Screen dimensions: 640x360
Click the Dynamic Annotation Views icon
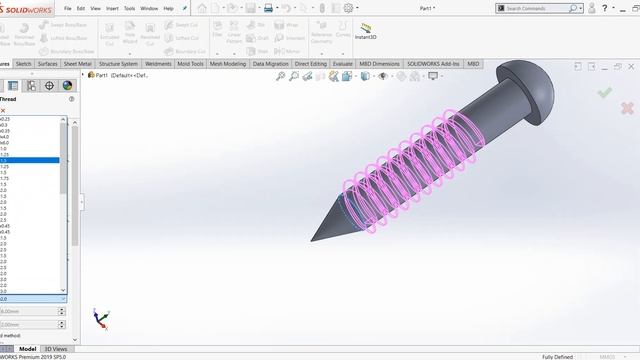pyautogui.click(x=334, y=76)
